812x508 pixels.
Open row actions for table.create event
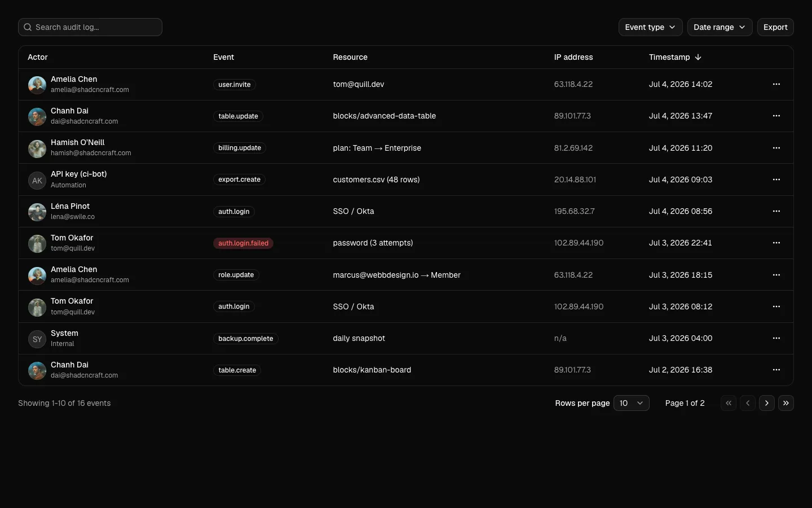776,370
